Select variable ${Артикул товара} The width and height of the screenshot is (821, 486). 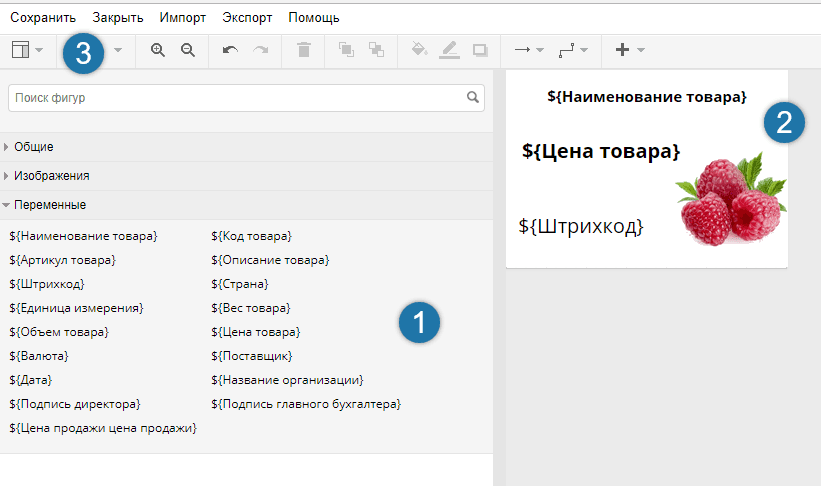click(x=62, y=260)
